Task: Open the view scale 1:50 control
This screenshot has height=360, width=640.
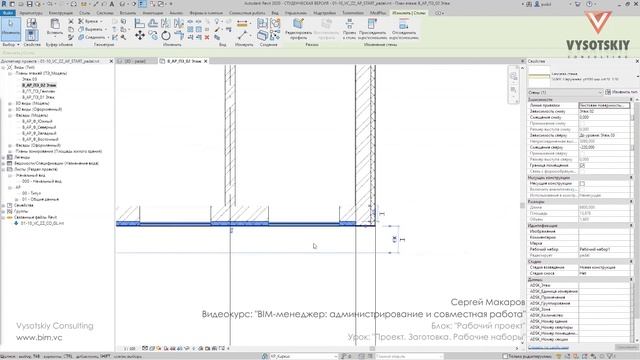Action: point(130,349)
